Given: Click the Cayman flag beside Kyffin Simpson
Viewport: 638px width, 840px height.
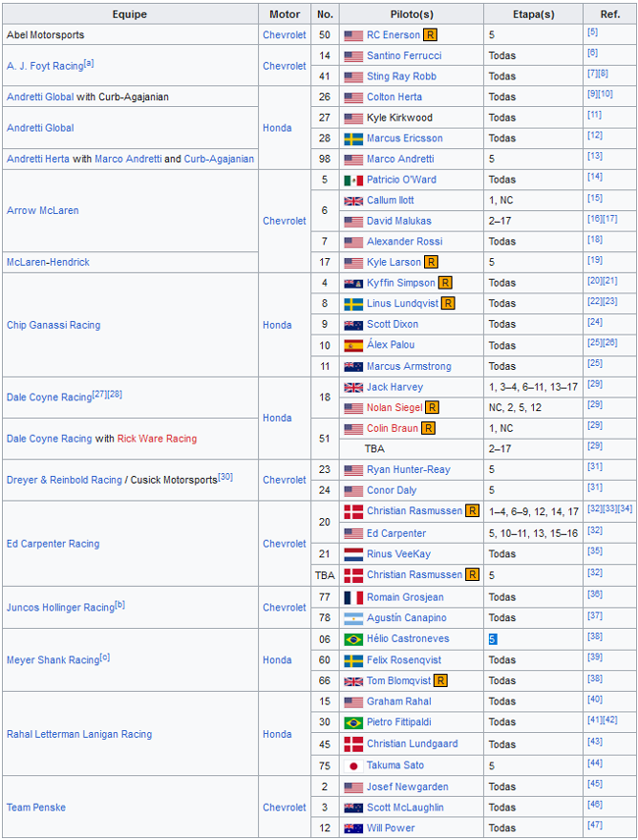Looking at the screenshot, I should 353,284.
